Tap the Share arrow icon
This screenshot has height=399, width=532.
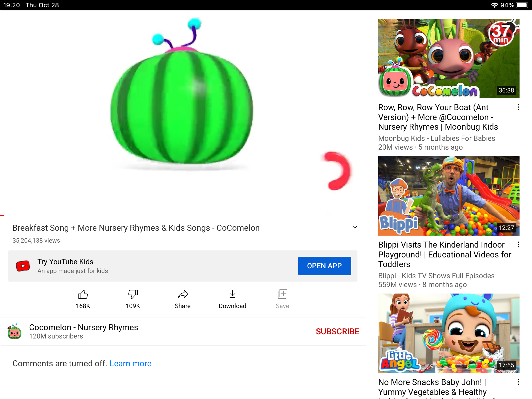pos(183,294)
